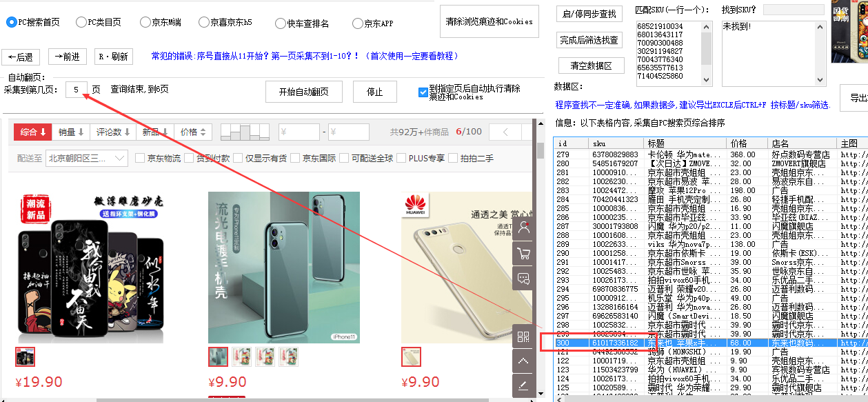Select the Huawei clear case color thumbnail
868x402 pixels.
[x=412, y=356]
